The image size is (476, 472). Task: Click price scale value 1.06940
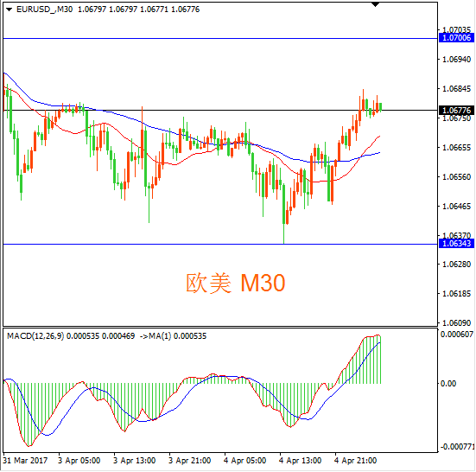(457, 60)
